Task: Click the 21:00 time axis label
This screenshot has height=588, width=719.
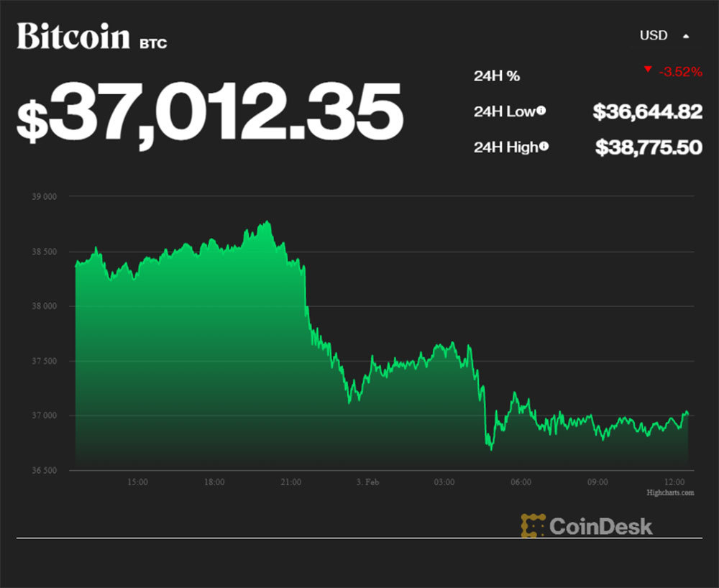Action: coord(290,482)
